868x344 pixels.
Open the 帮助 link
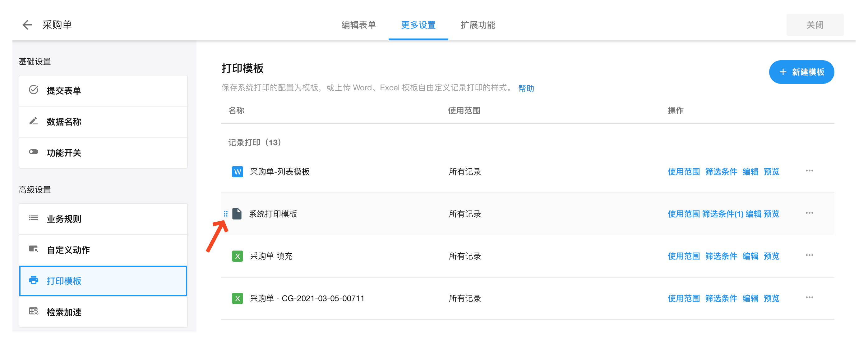pyautogui.click(x=526, y=88)
